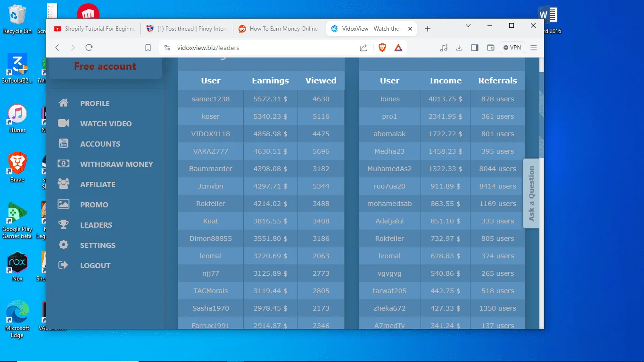Viewport: 644px width, 362px height.
Task: Click the WITHDRAW MONEY banknote icon
Action: coord(64,164)
